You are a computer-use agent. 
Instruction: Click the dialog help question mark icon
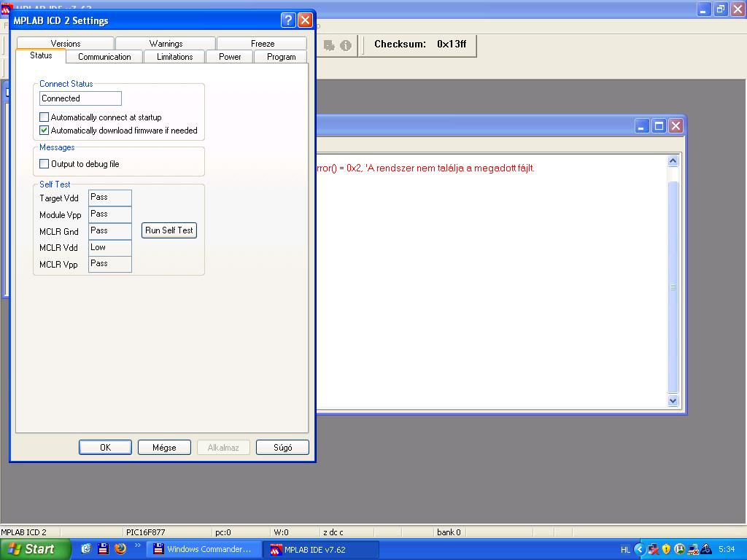tap(288, 20)
